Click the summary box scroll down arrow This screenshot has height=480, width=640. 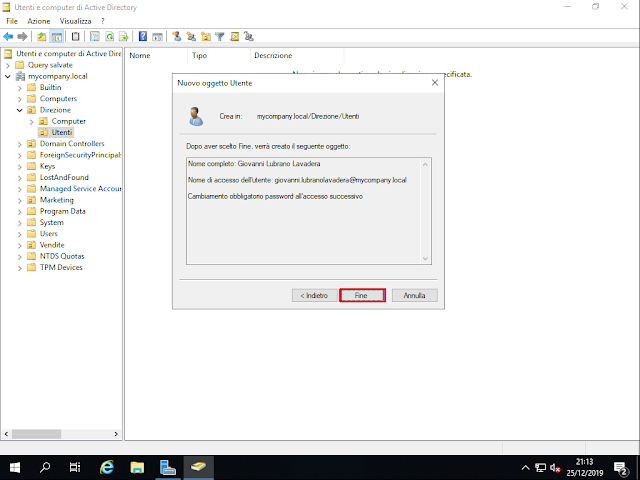pos(425,258)
